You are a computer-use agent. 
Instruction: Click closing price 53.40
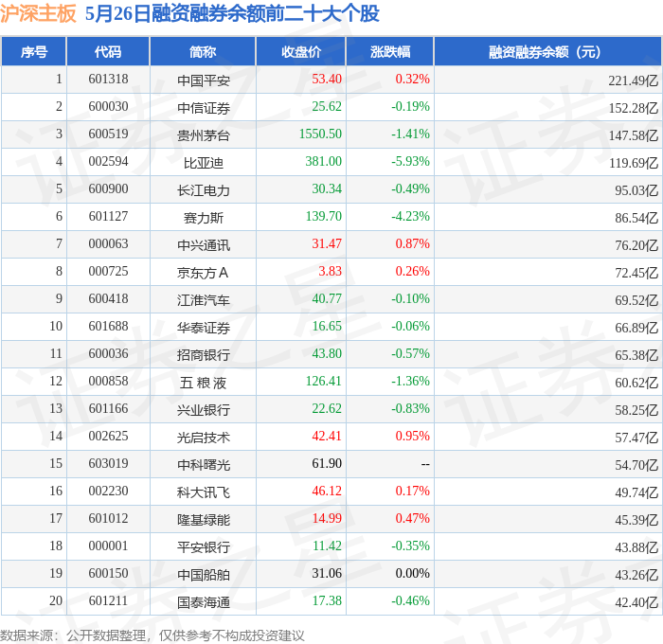[327, 79]
